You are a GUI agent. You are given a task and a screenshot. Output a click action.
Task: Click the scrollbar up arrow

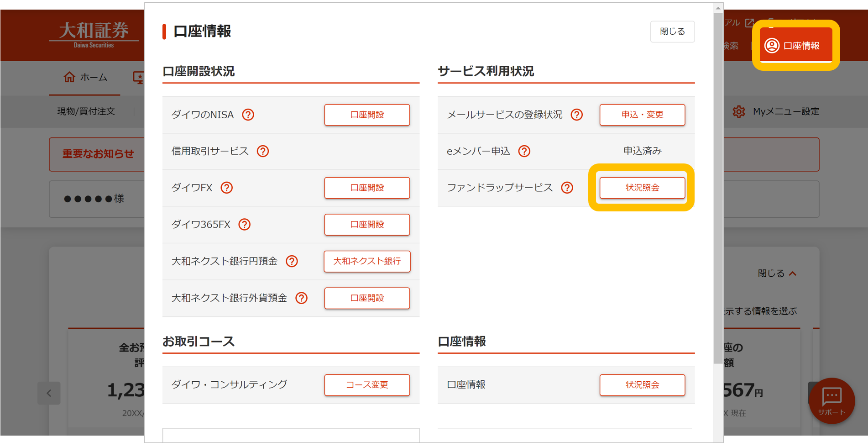click(x=718, y=8)
